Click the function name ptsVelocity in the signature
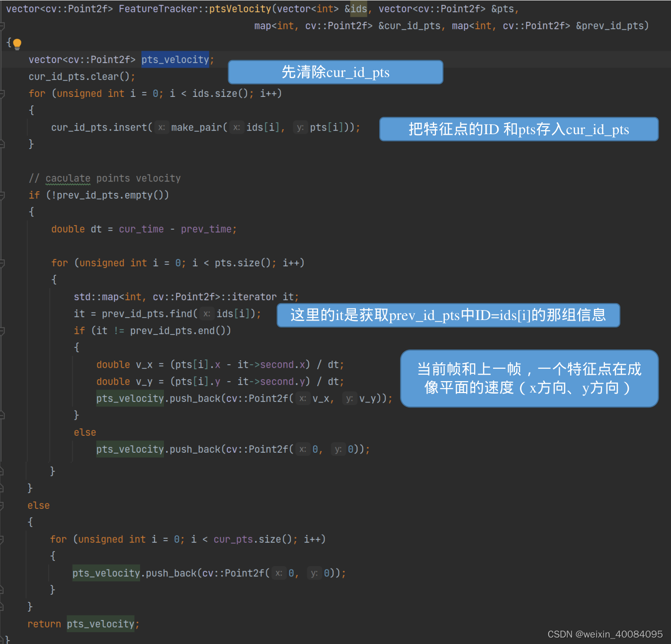 coord(240,9)
